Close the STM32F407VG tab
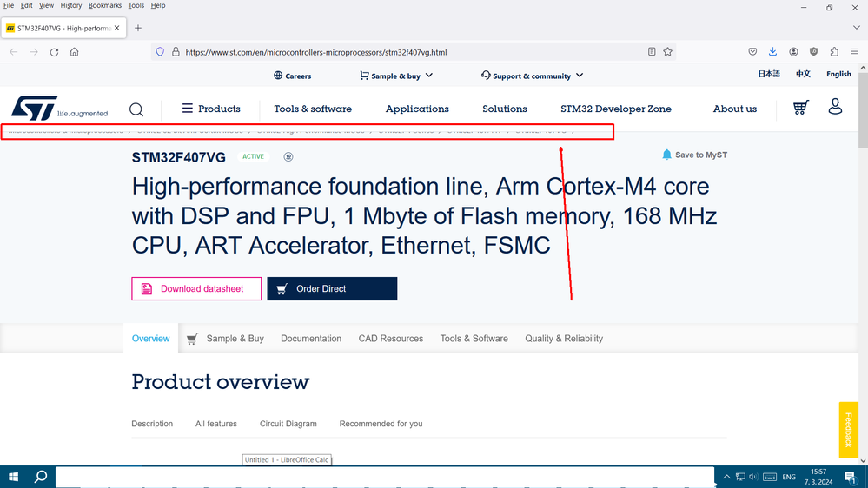Viewport: 868px width, 488px height. click(x=116, y=28)
